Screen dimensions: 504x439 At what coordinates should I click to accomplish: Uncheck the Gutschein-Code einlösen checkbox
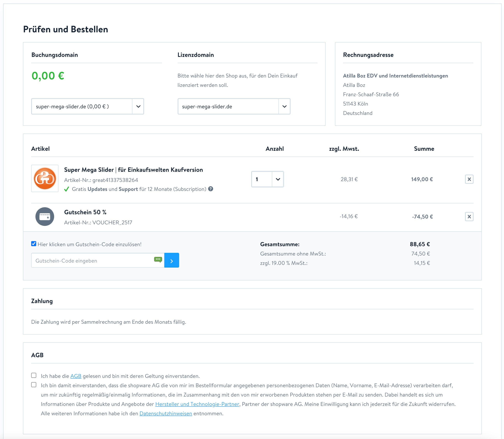click(x=34, y=244)
